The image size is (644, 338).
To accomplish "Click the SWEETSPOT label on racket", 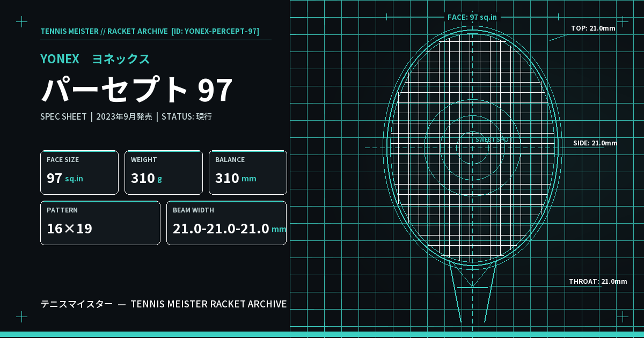I will [494, 139].
